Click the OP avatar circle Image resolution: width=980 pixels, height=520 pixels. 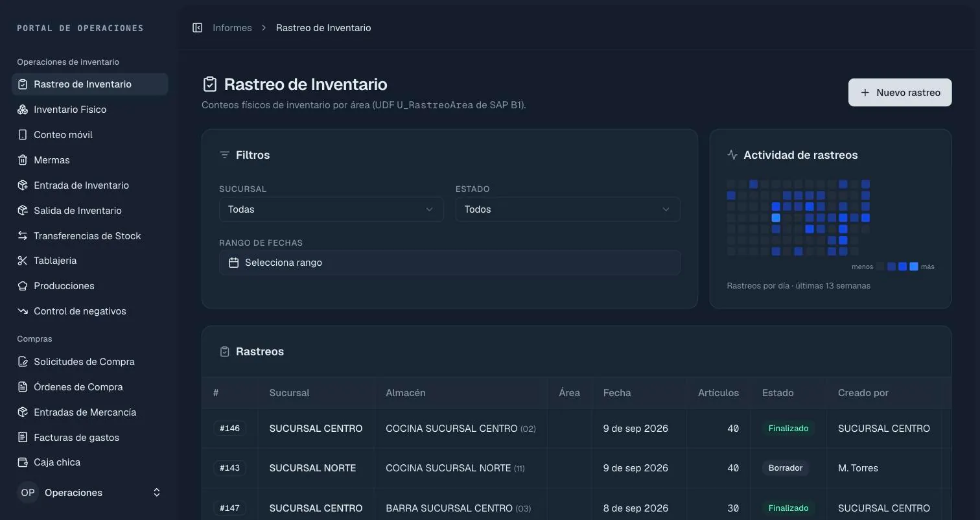point(28,493)
